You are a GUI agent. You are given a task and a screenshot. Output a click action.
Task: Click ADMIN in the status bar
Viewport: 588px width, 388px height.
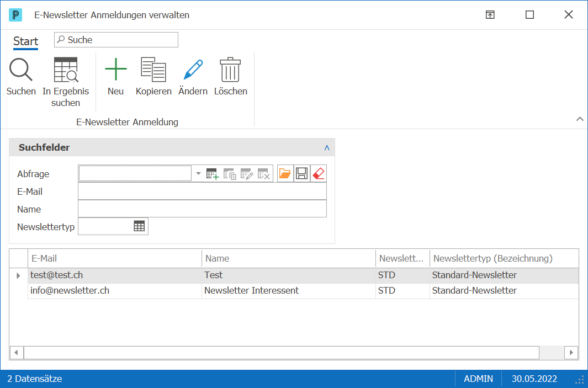[x=479, y=379]
